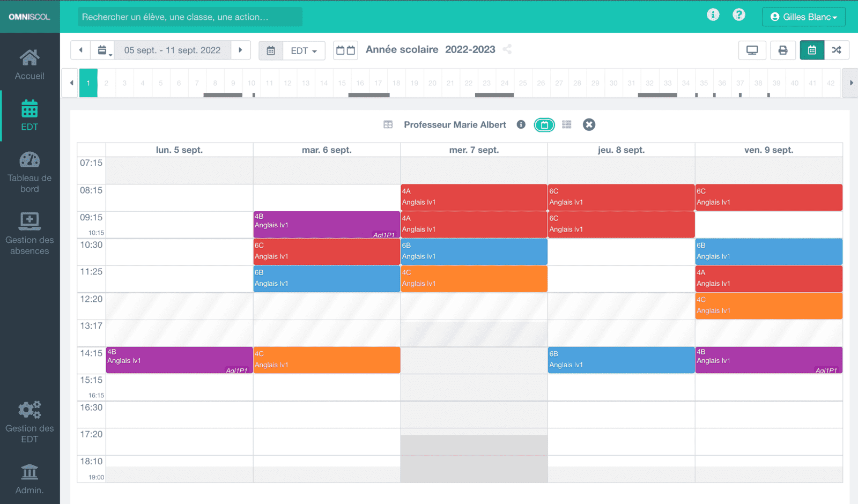Click the share icon beside Année scolaire

[x=507, y=49]
